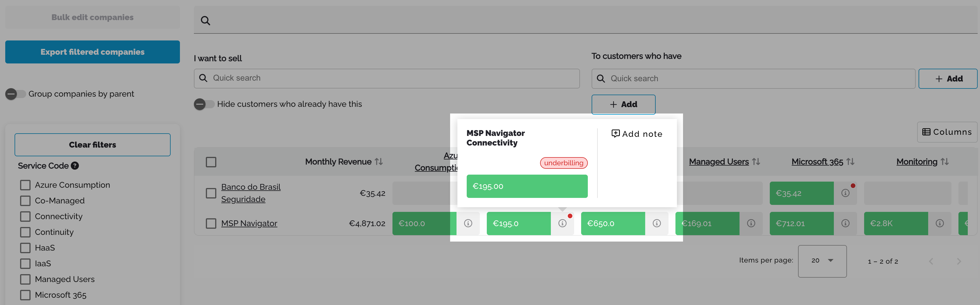
Task: Select the MSP Navigator row checkbox
Action: tap(211, 223)
